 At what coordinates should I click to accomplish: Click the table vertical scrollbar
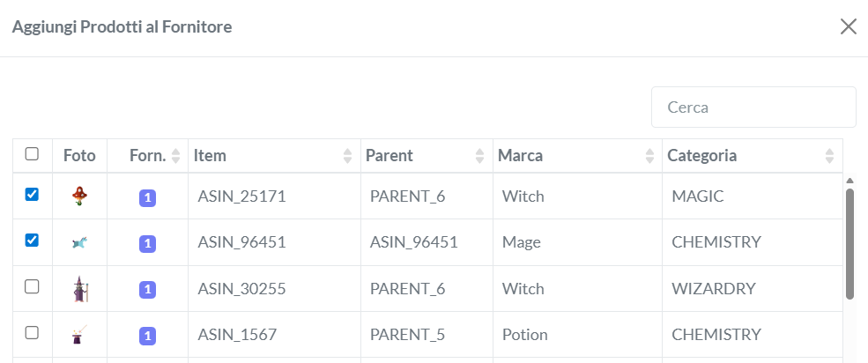click(x=849, y=243)
